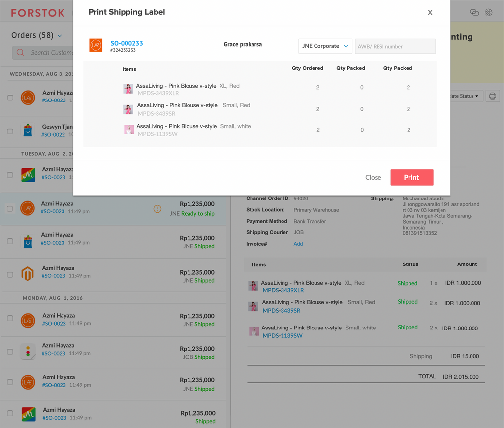Viewport: 504px width, 428px height.
Task: Click the warning icon on Ready to ship order
Action: pyautogui.click(x=157, y=209)
